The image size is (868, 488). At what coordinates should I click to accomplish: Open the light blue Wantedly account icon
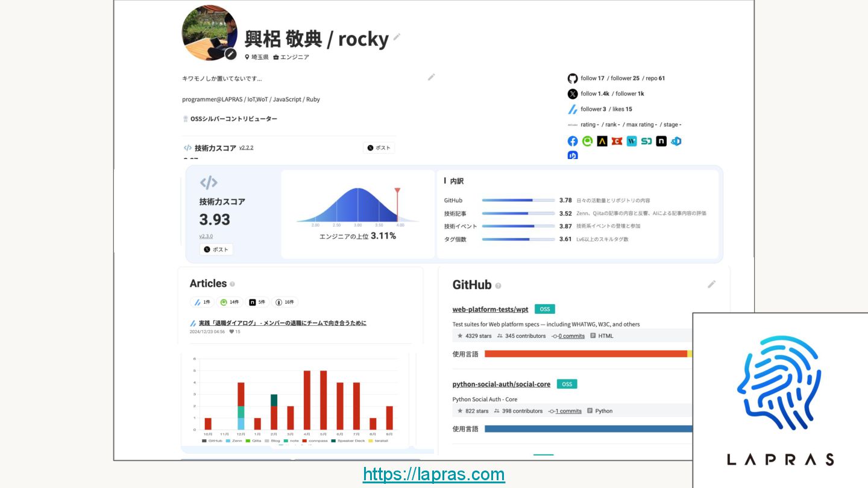click(632, 141)
